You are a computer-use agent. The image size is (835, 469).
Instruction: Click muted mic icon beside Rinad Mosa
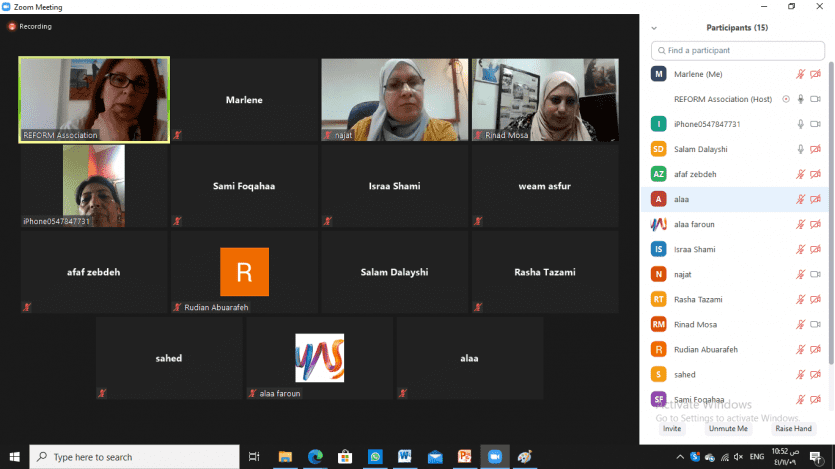pos(800,324)
